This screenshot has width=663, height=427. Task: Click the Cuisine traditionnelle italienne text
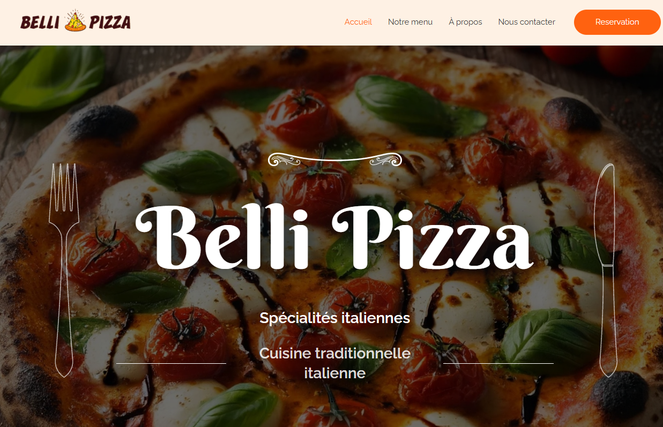tap(334, 363)
